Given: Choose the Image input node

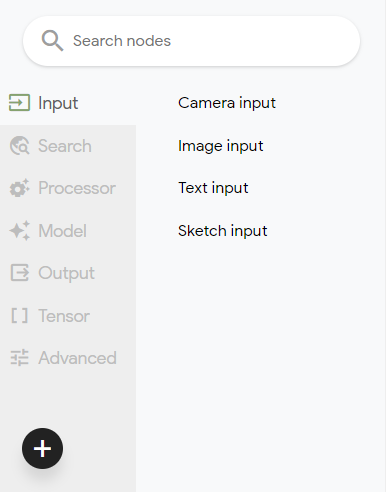Looking at the screenshot, I should click(x=221, y=146).
